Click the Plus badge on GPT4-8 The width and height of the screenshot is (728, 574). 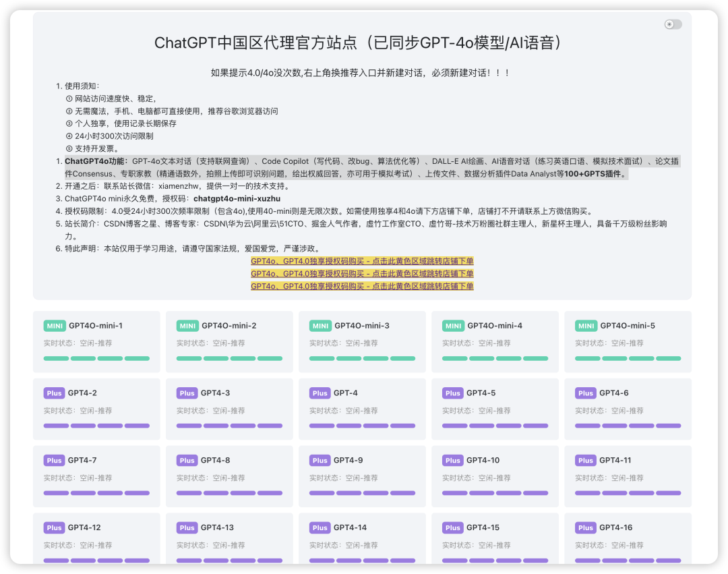point(187,461)
